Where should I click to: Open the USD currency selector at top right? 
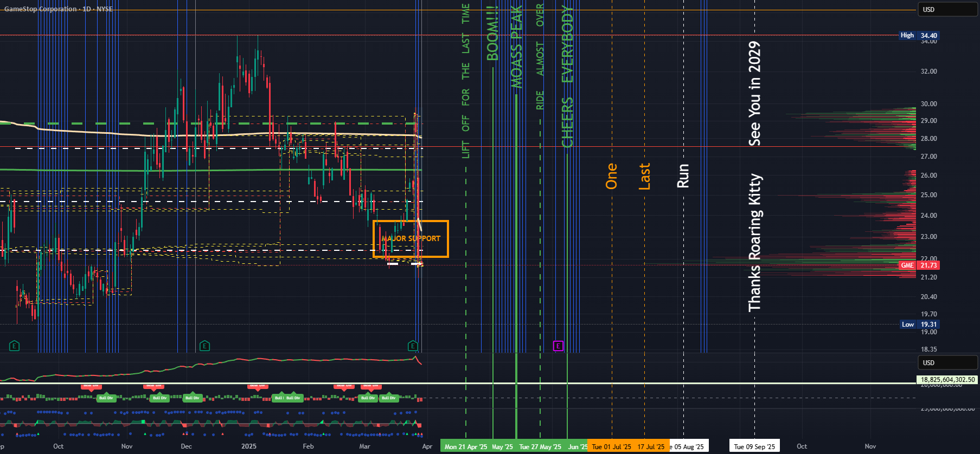[x=947, y=9]
